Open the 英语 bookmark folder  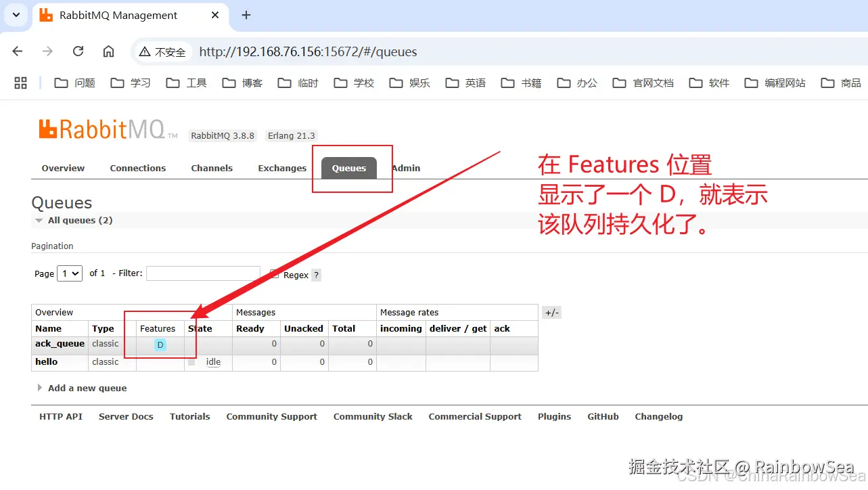coord(465,83)
